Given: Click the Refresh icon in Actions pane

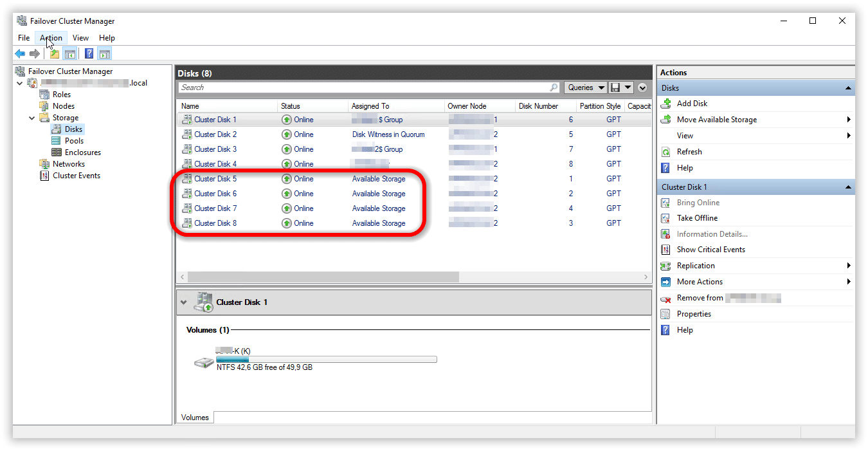Looking at the screenshot, I should (666, 152).
